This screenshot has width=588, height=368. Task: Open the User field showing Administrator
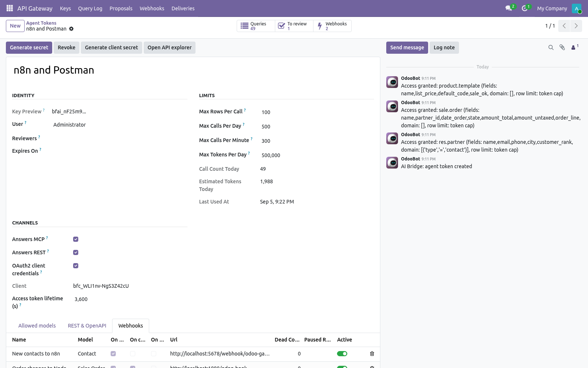(119, 125)
